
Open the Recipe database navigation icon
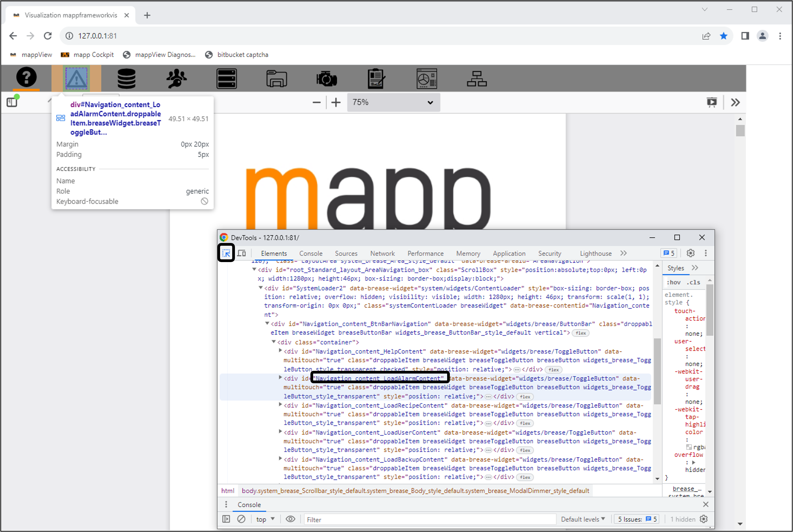coord(126,78)
